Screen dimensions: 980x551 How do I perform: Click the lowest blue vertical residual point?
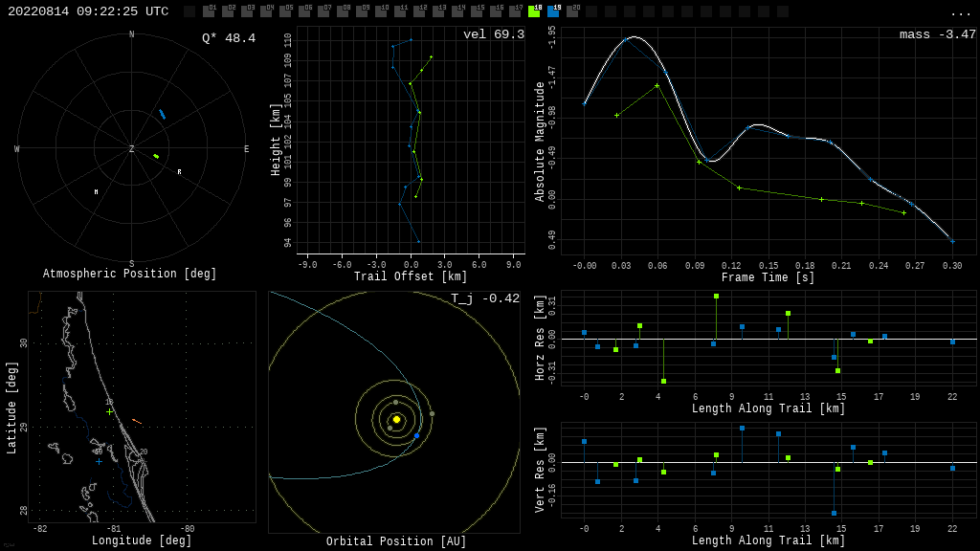point(834,514)
